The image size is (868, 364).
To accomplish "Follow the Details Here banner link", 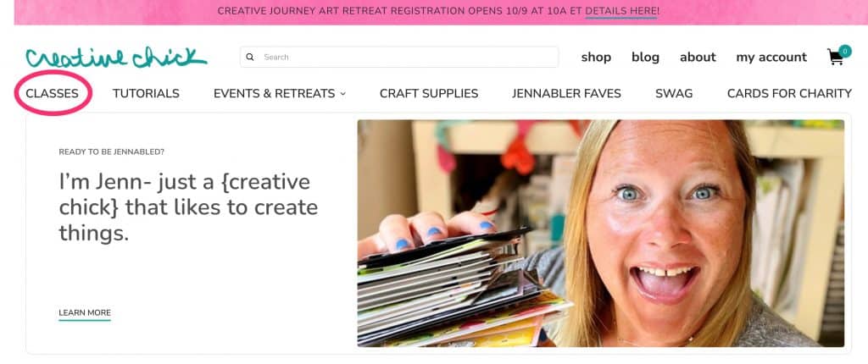I will 622,11.
